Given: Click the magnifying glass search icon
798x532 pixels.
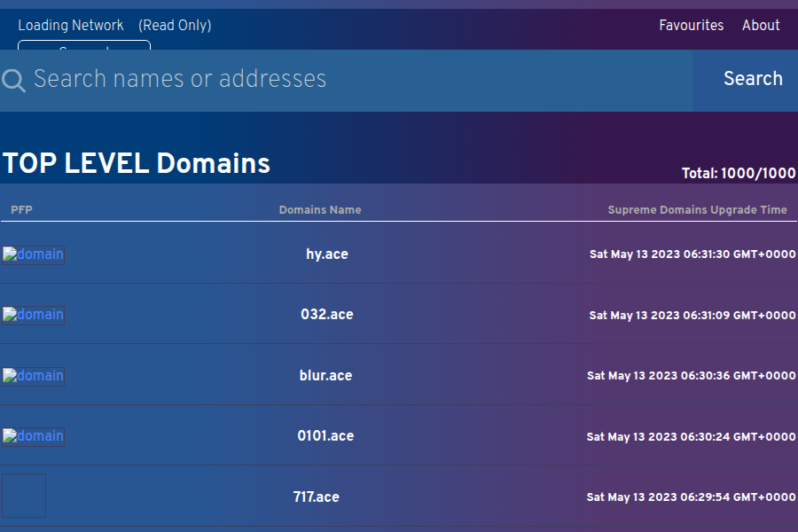Looking at the screenshot, I should [13, 80].
